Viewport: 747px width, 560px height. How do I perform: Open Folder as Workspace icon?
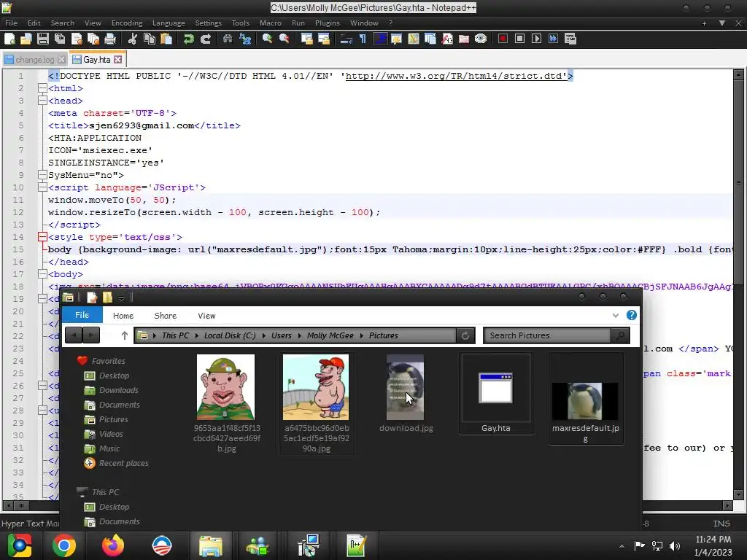click(x=464, y=39)
